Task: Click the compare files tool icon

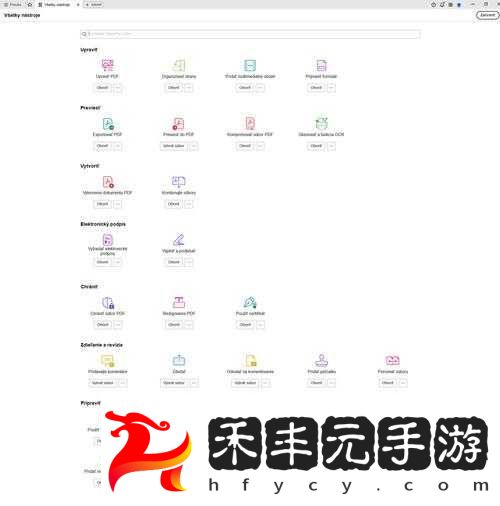Action: coord(393,360)
